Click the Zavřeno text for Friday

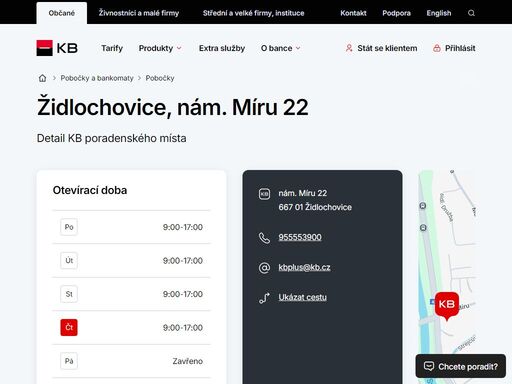tap(187, 361)
